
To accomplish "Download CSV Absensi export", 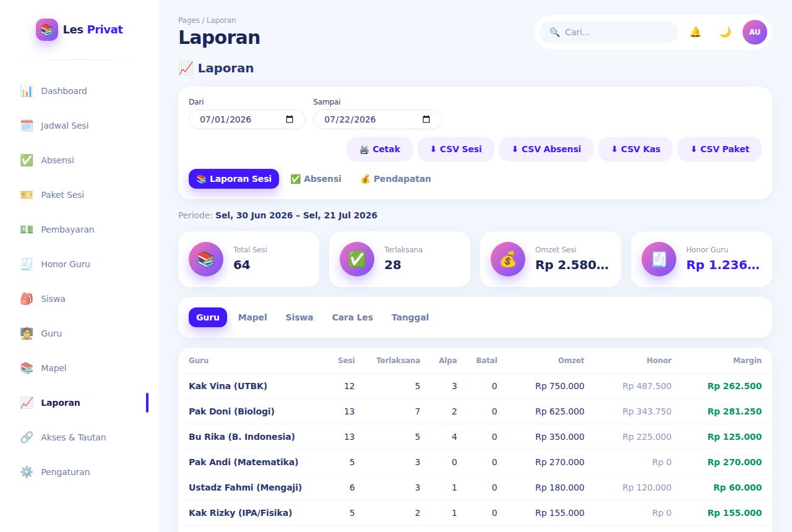I will (546, 149).
